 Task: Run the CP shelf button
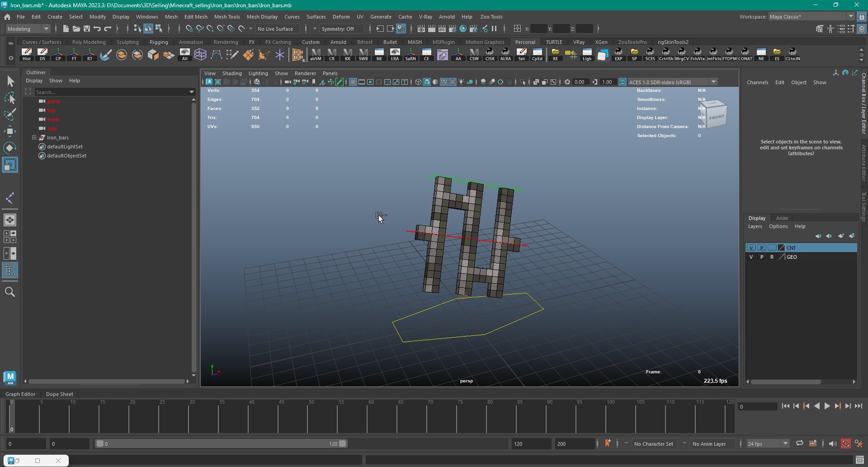pyautogui.click(x=58, y=54)
